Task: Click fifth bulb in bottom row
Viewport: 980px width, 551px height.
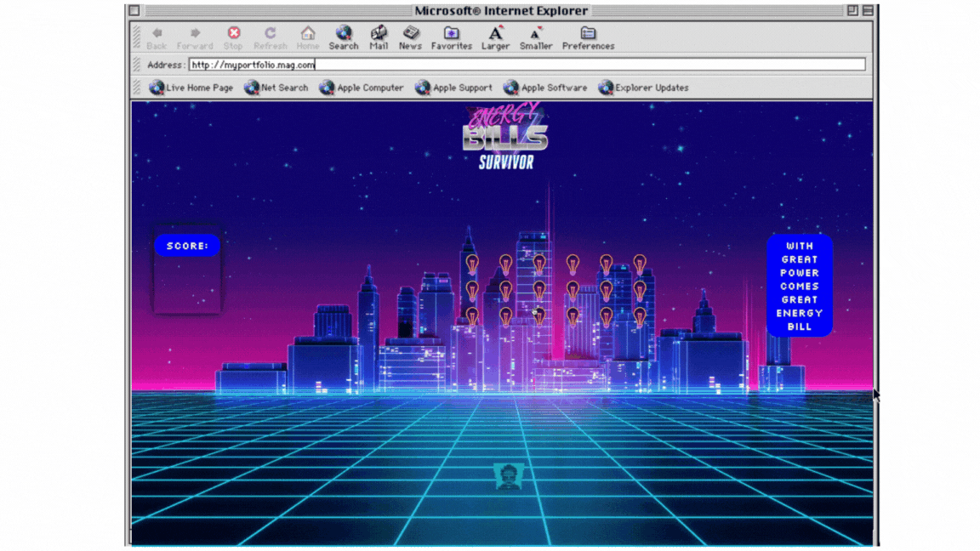Action: pyautogui.click(x=607, y=317)
